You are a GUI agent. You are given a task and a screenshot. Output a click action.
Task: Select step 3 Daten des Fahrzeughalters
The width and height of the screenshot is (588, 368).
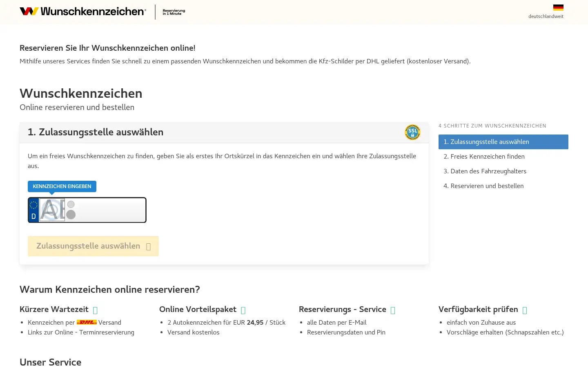pos(503,171)
